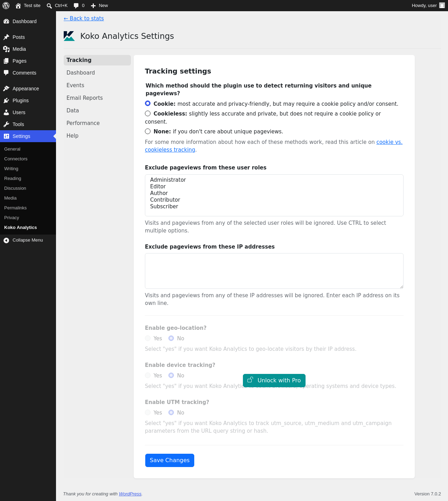Click the Users person icon
Image resolution: width=448 pixels, height=501 pixels.
6,112
